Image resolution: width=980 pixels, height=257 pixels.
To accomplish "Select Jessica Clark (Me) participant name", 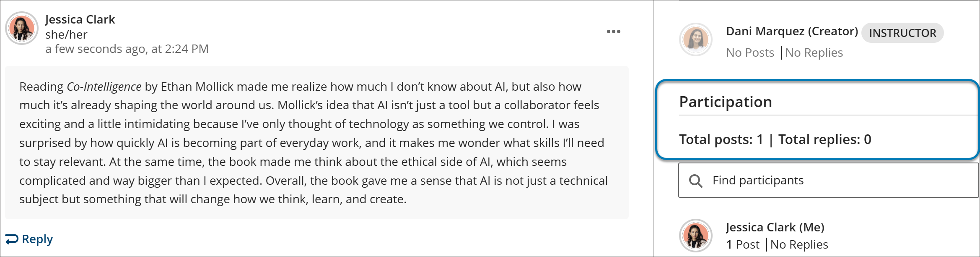I will pos(775,227).
